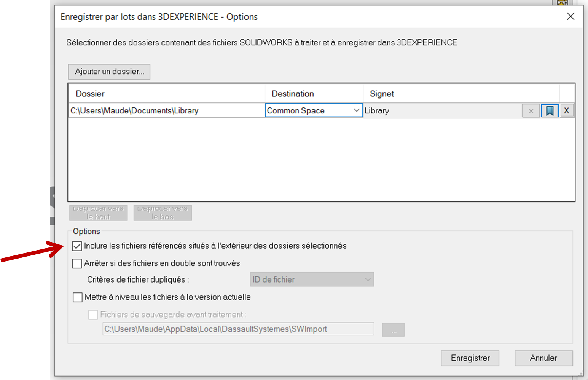Check Mettre à niveau les fichiers option
Viewport: 588px width, 380px height.
point(78,297)
